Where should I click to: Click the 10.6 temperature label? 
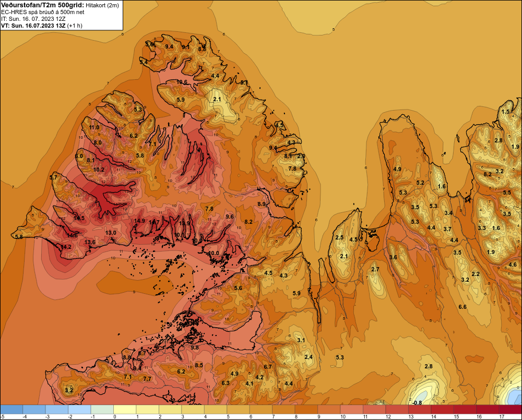tap(182, 82)
